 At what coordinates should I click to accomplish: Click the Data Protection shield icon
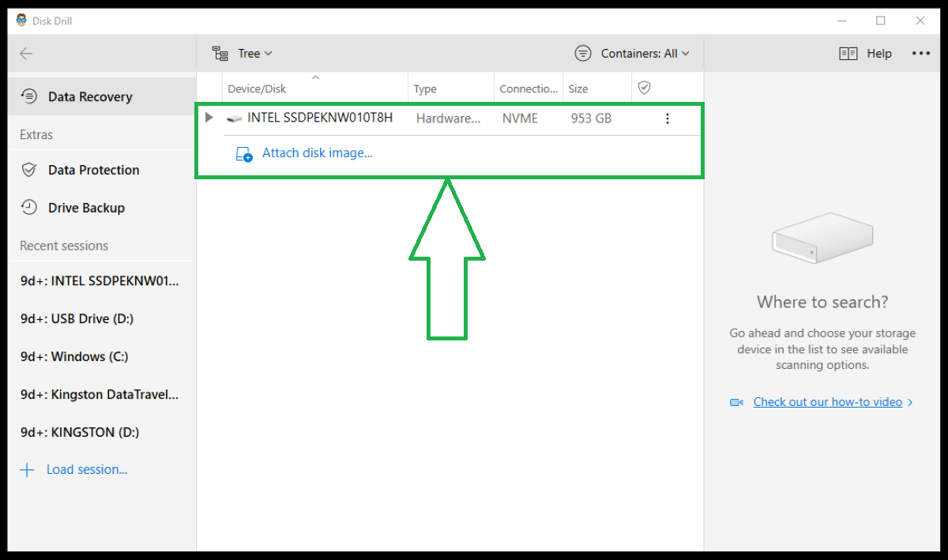click(x=29, y=170)
